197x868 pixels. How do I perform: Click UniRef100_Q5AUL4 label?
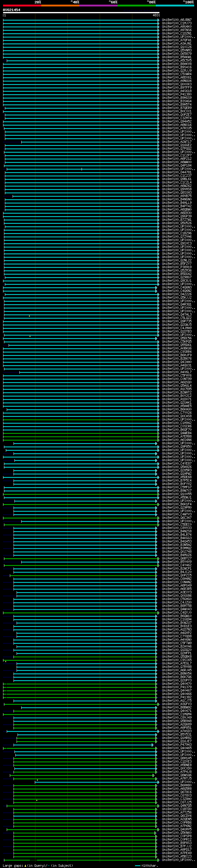[x=177, y=386]
